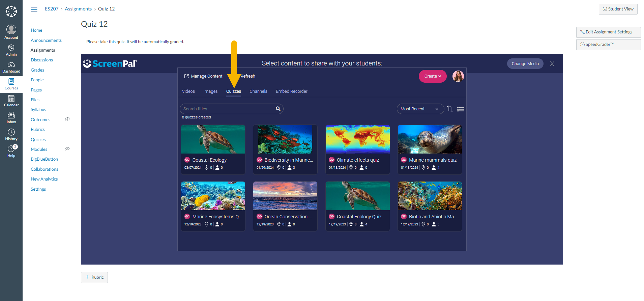
Task: Switch to list view icon
Action: pyautogui.click(x=461, y=109)
